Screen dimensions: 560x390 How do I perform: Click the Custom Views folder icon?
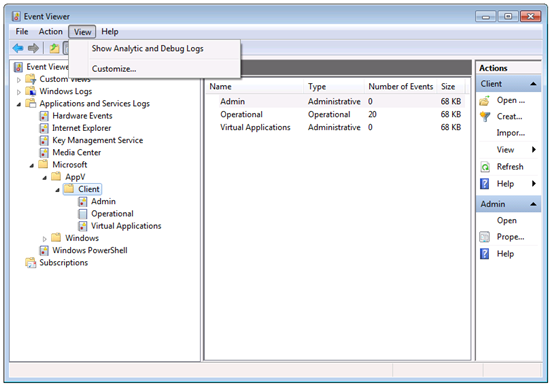31,79
